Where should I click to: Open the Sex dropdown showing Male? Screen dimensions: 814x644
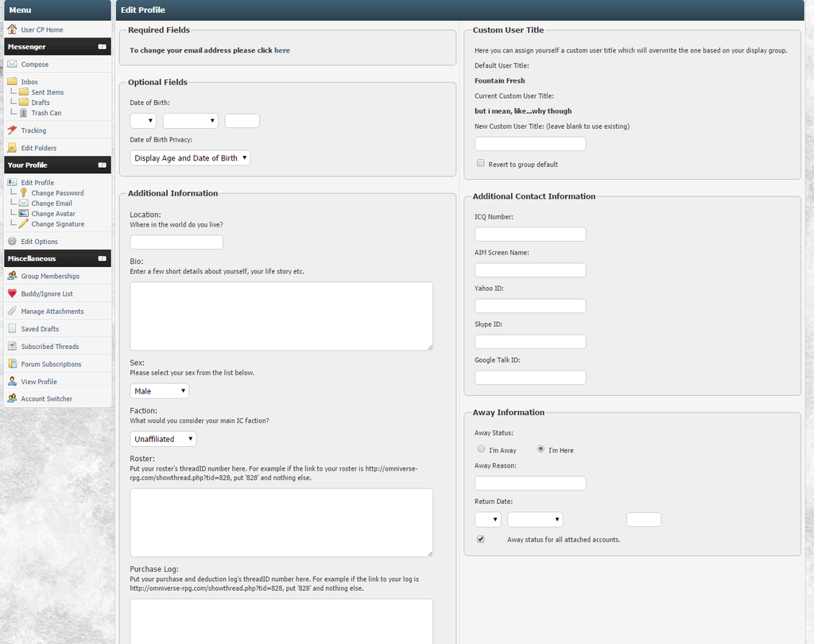click(x=159, y=391)
